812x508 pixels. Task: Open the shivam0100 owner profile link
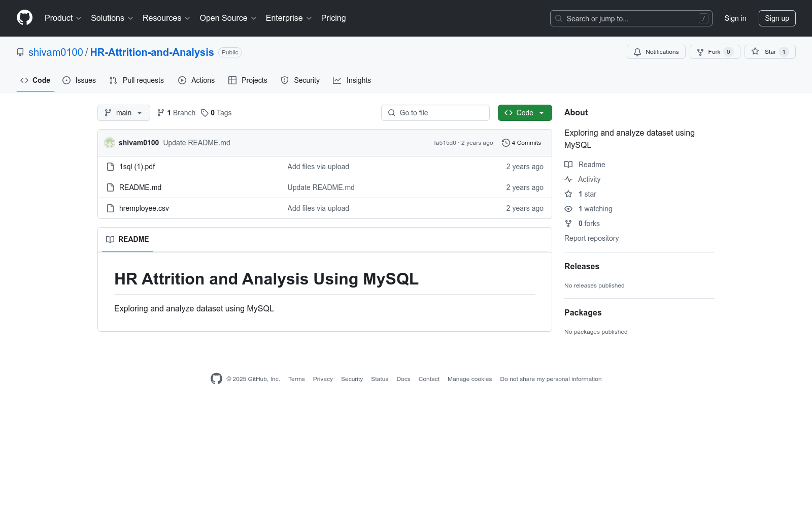56,52
